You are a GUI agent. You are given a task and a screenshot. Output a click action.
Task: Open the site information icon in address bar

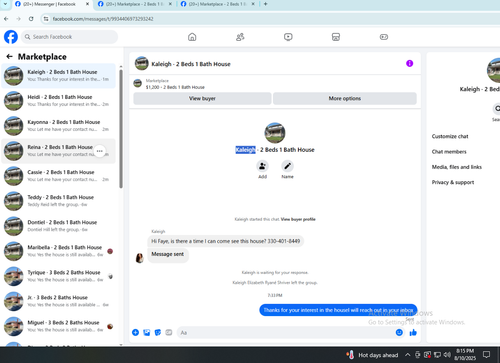coord(46,19)
